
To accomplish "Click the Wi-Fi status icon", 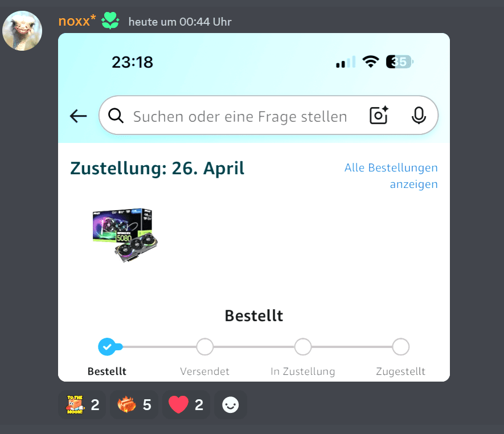I will coord(371,62).
